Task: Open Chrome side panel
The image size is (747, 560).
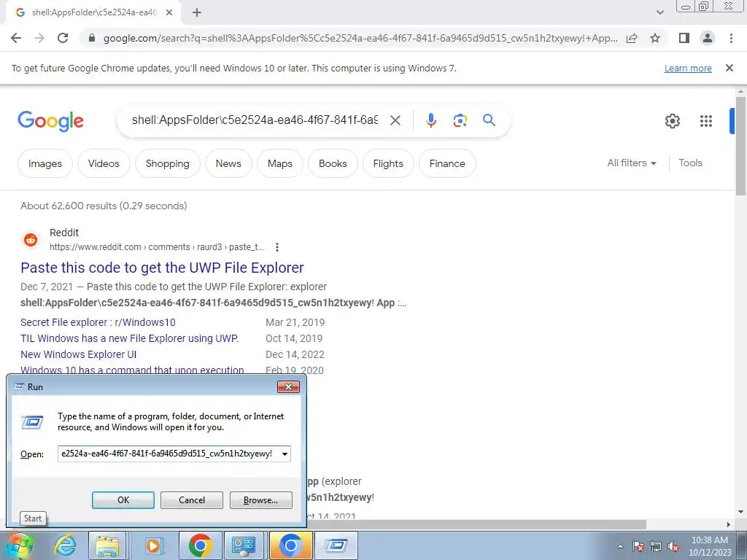Action: pyautogui.click(x=684, y=38)
